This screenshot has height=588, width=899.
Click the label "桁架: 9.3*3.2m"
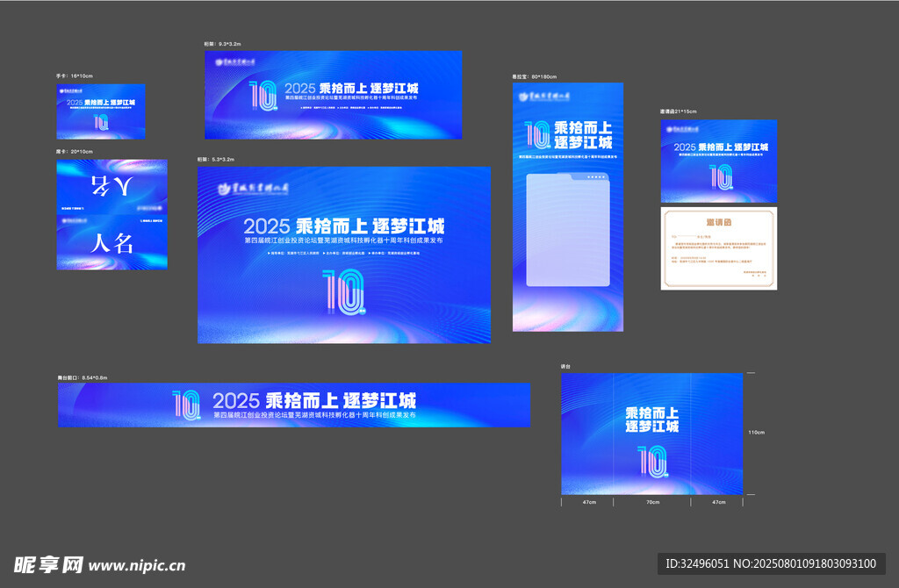point(222,44)
